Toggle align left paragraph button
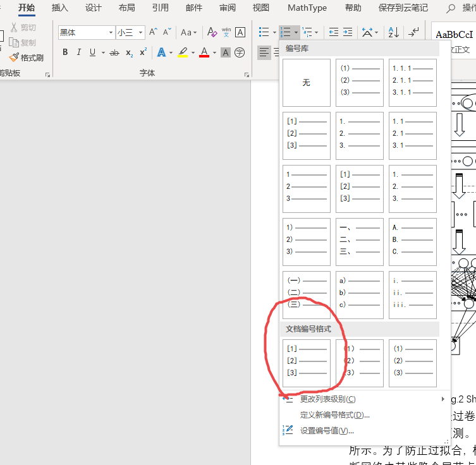Screen dimensions: 476x465 pyautogui.click(x=264, y=52)
